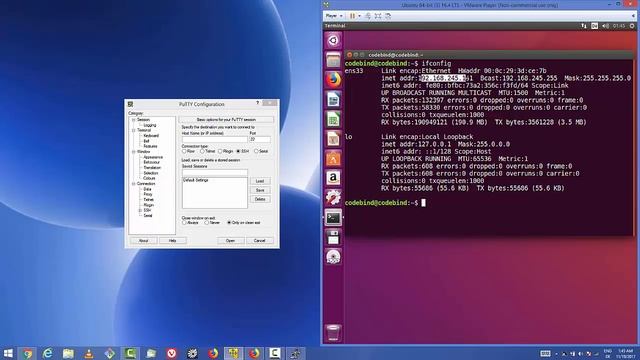Select Terminal icon in Ubuntu launcher
Image resolution: width=640 pixels, height=360 pixels.
click(x=333, y=218)
